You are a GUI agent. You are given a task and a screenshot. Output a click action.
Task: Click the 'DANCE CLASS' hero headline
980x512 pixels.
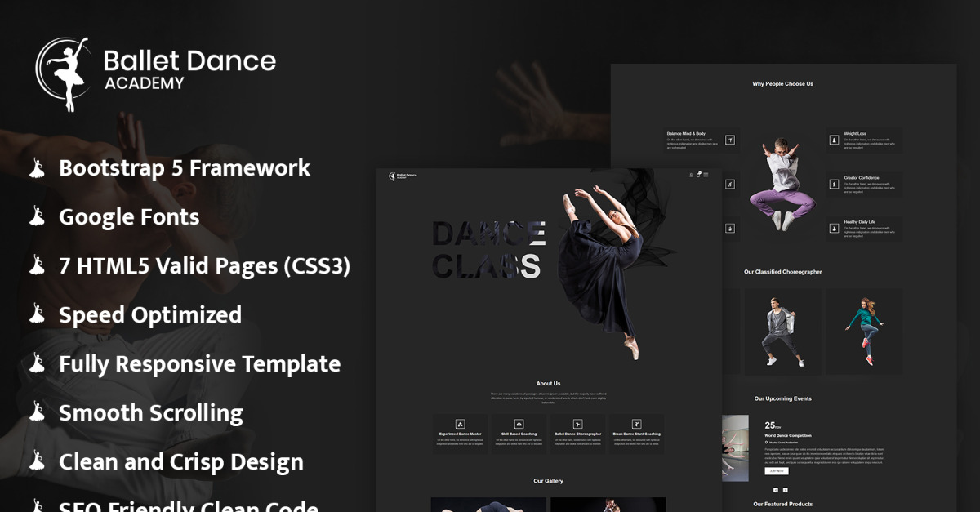[x=489, y=250]
